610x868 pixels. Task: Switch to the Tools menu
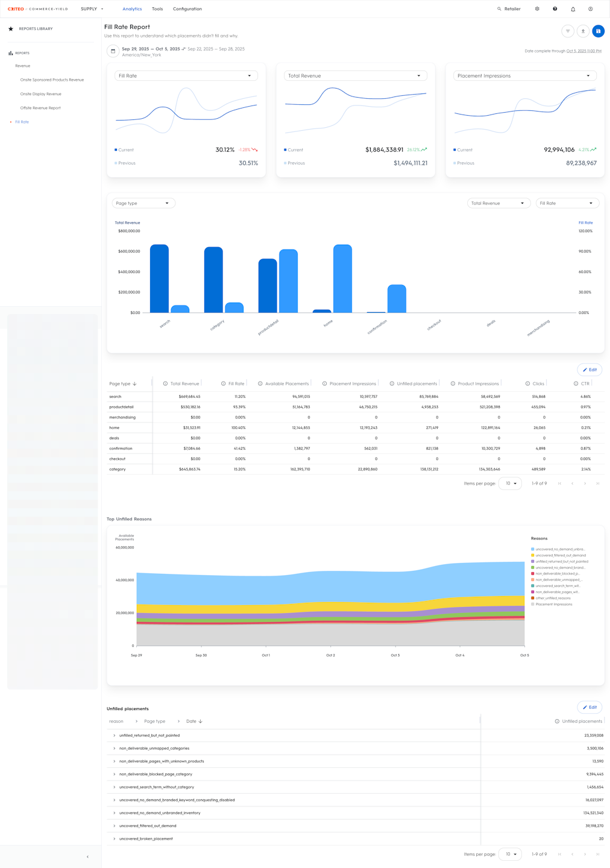pyautogui.click(x=157, y=9)
